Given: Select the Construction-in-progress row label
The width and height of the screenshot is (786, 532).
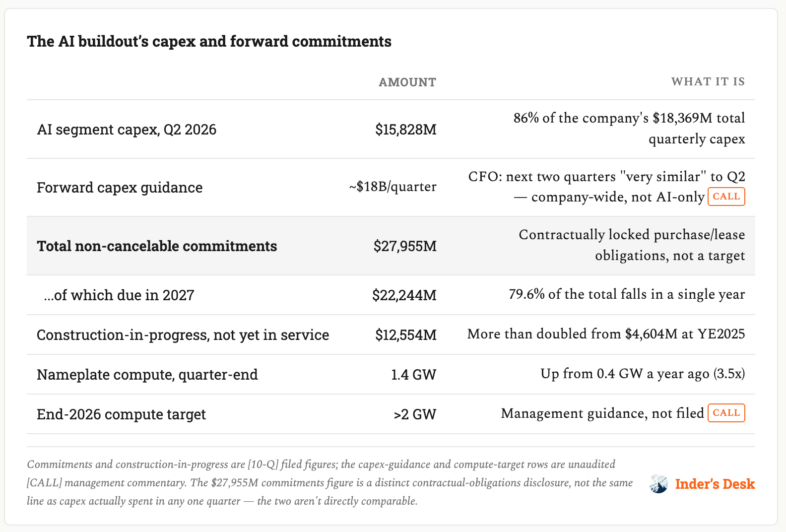Looking at the screenshot, I should (x=183, y=335).
